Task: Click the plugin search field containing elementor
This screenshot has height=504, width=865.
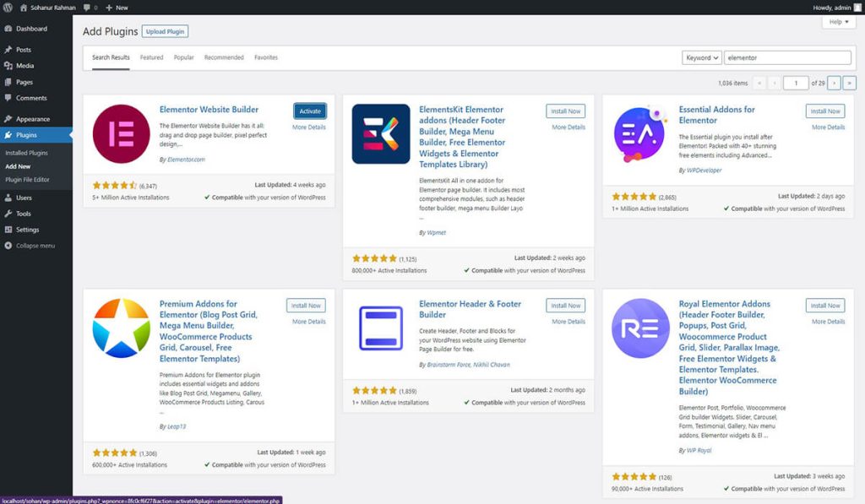Action: pyautogui.click(x=787, y=58)
